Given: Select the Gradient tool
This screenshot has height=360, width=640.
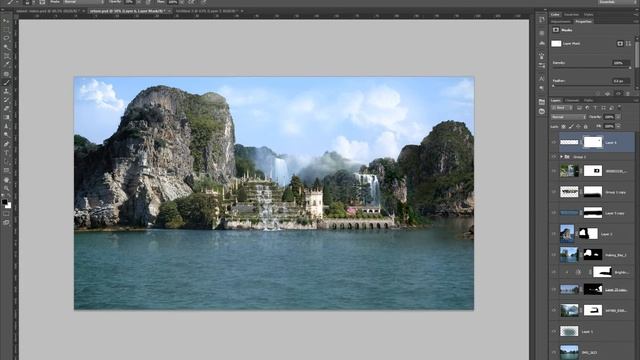Looking at the screenshot, I should point(6,118).
